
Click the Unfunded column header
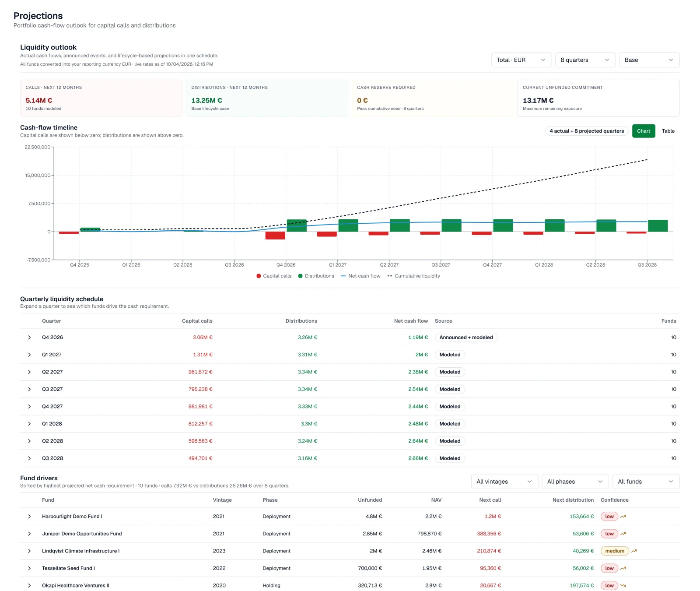[x=370, y=500]
